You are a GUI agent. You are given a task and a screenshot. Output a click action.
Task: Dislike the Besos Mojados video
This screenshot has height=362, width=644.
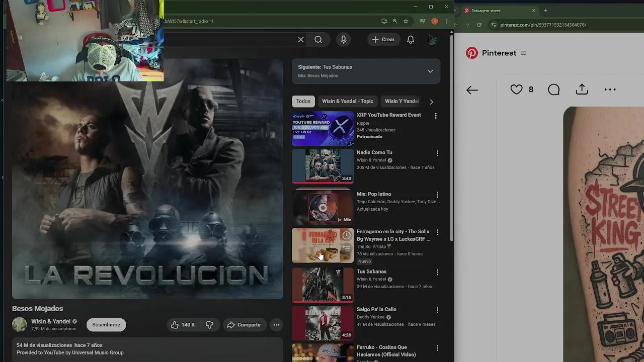pyautogui.click(x=209, y=325)
